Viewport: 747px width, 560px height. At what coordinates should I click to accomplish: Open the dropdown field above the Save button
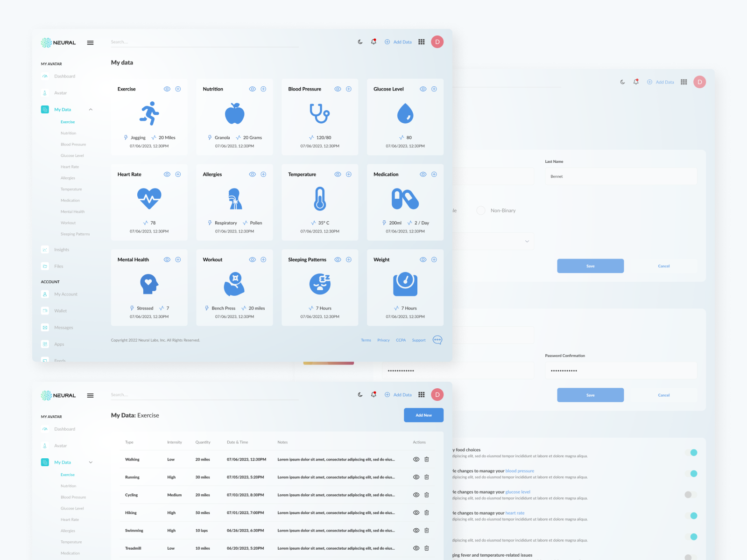coord(495,241)
